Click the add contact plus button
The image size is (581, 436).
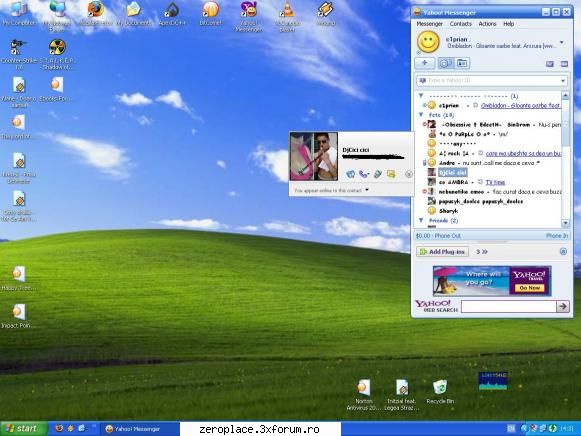click(425, 63)
